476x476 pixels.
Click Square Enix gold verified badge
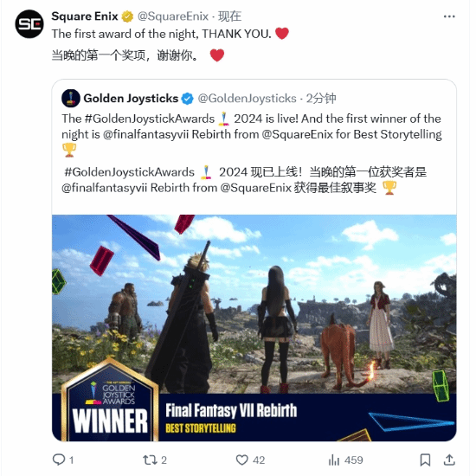coord(127,16)
